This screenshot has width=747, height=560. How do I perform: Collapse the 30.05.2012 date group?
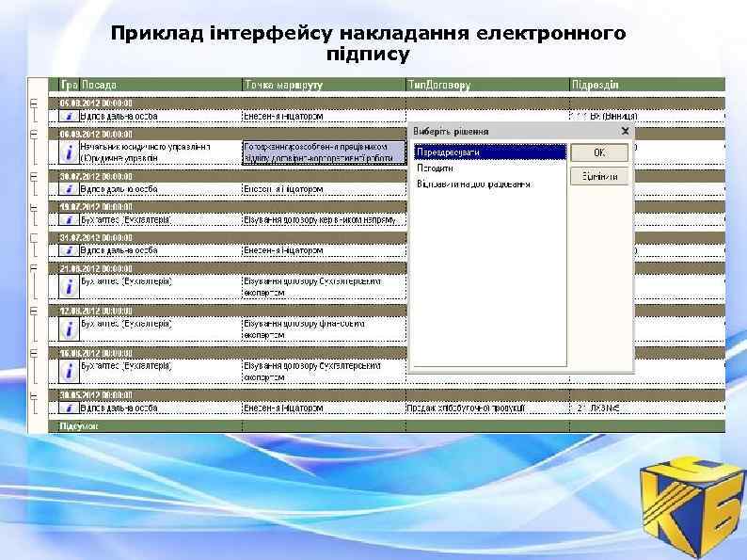point(34,395)
